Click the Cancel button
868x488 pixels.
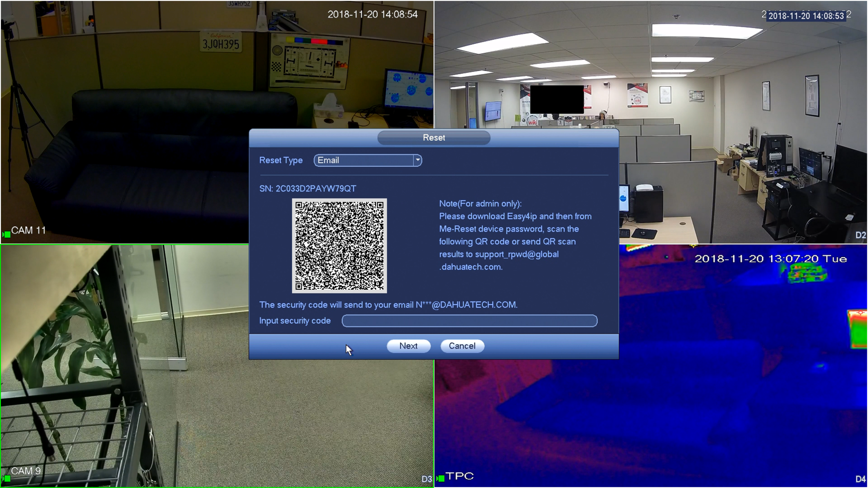462,346
